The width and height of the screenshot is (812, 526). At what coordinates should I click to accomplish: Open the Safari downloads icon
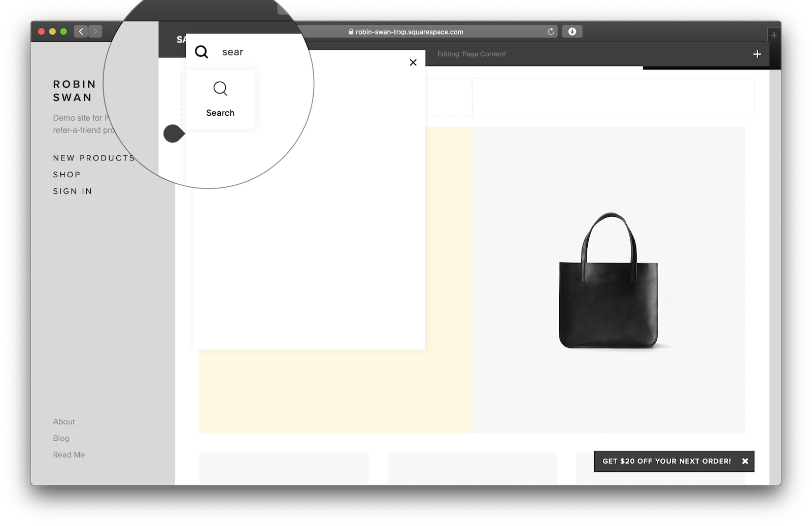(x=572, y=31)
